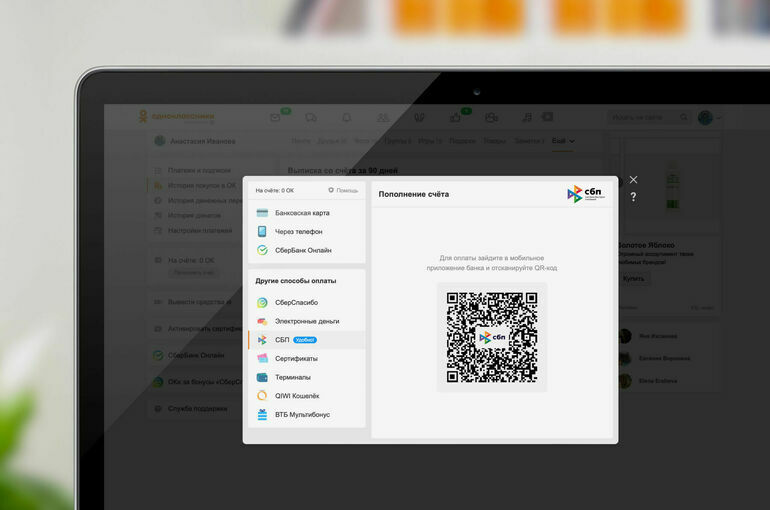Click the question mark help icon
770x510 pixels.
(x=633, y=197)
